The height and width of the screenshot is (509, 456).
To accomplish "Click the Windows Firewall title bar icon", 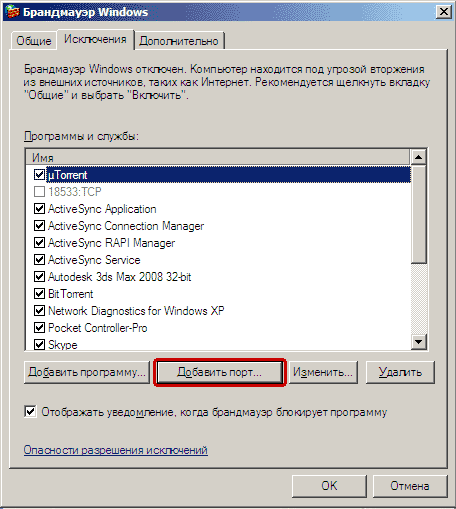I will click(x=12, y=12).
